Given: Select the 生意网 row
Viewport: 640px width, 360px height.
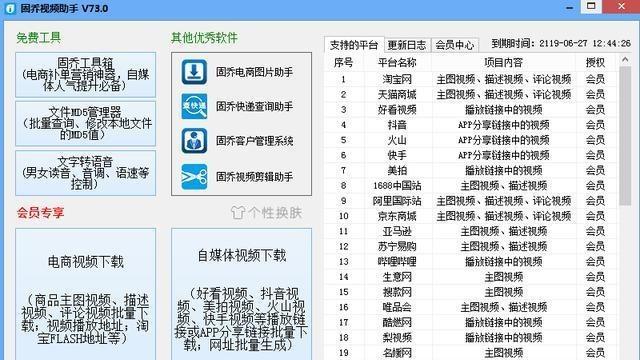Looking at the screenshot, I should pyautogui.click(x=470, y=277).
